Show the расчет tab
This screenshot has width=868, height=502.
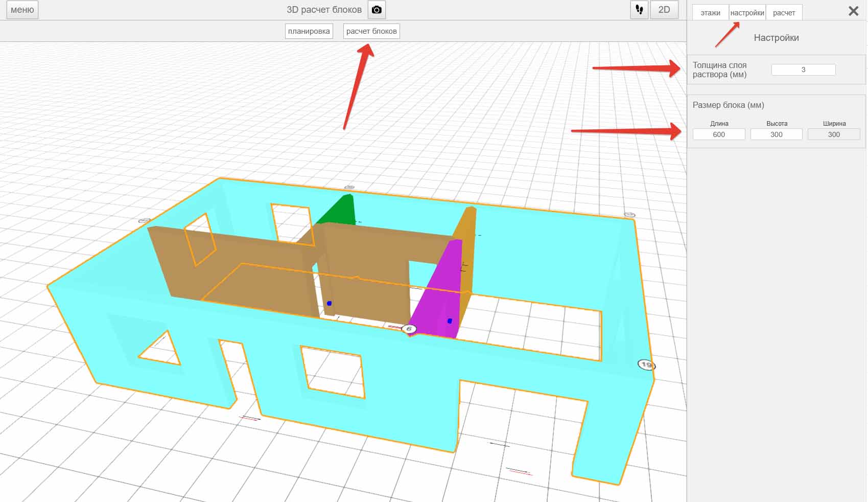tap(784, 13)
